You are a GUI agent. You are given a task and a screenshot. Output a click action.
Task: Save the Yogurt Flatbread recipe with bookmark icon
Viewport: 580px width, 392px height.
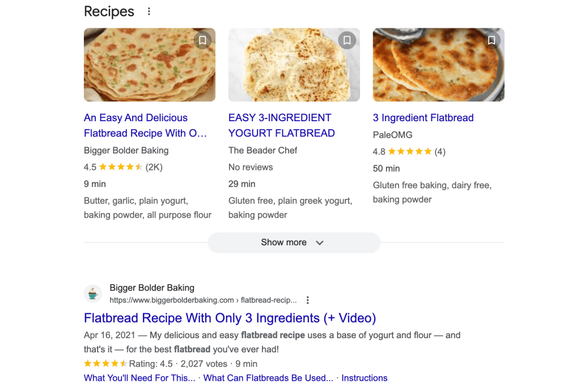click(x=347, y=40)
